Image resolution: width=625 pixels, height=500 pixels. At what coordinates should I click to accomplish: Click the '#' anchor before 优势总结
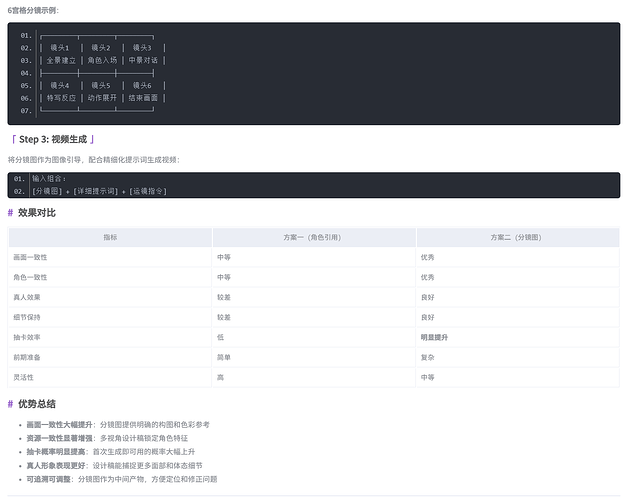10,404
